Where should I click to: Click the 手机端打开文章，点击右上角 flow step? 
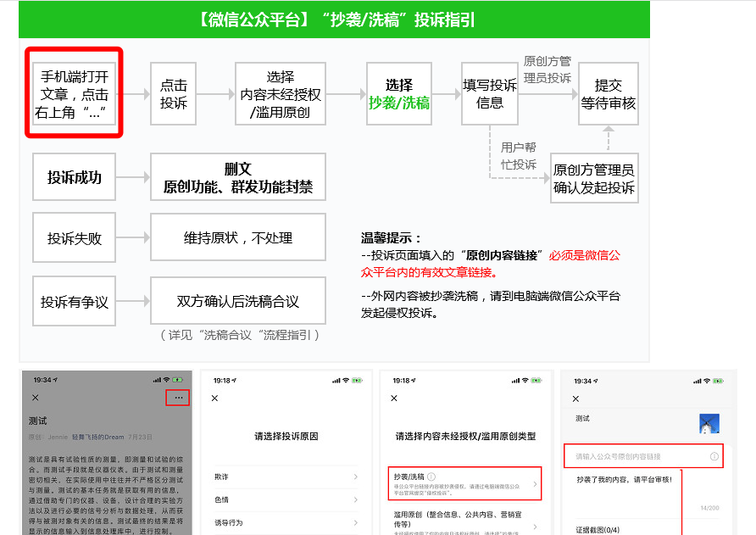[74, 93]
